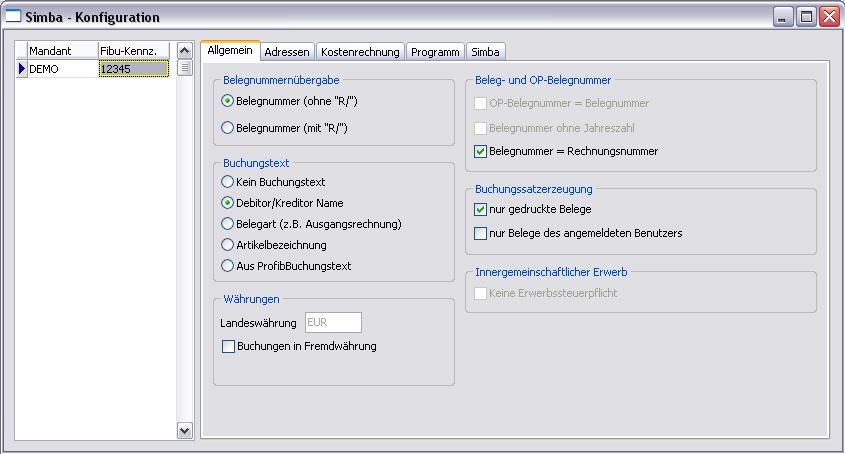
Task: Click the Simba window title bar icon
Action: (13, 17)
